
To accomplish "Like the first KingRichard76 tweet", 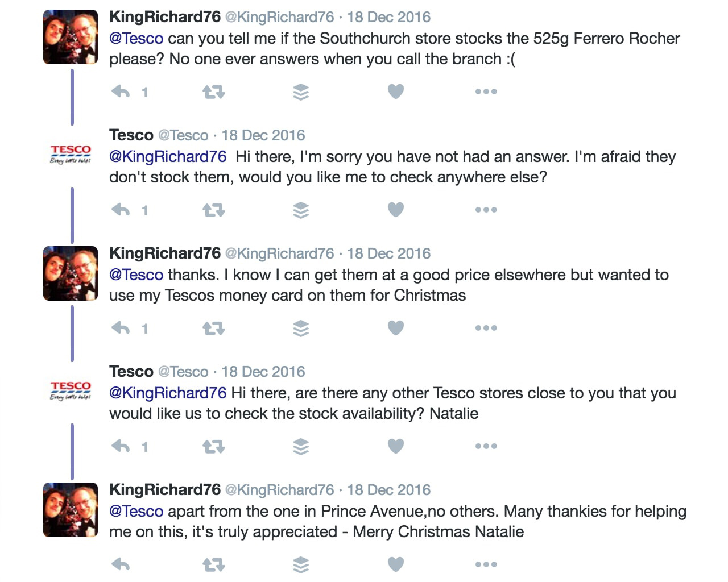I will tap(396, 92).
